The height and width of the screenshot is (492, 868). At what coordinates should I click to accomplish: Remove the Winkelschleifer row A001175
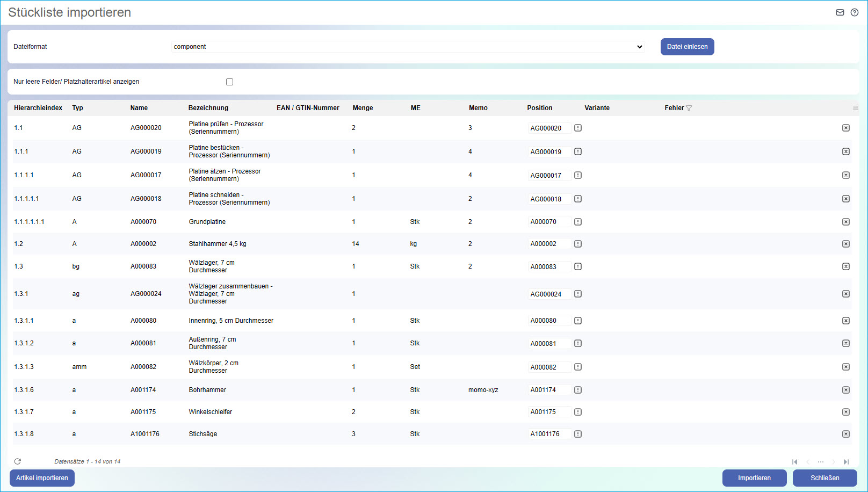[x=846, y=412]
